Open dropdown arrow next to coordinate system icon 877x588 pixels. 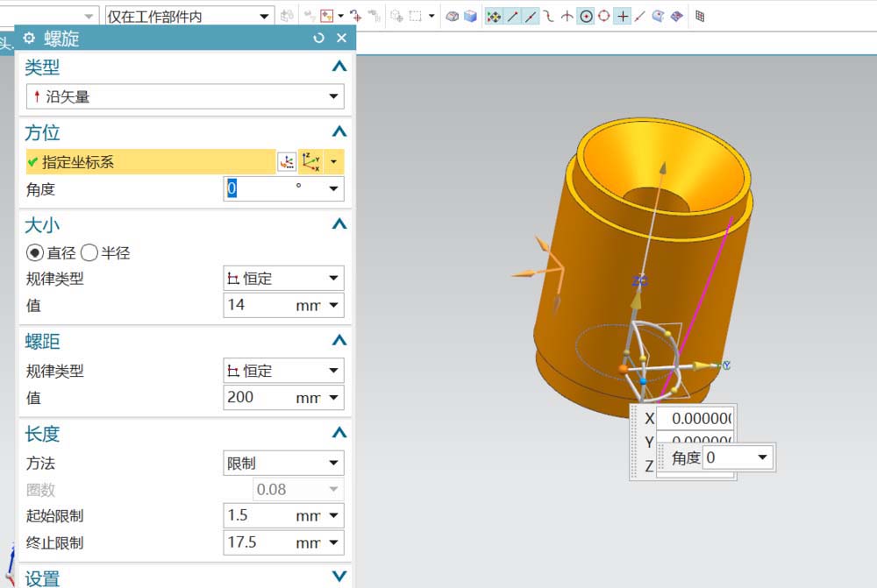point(334,162)
